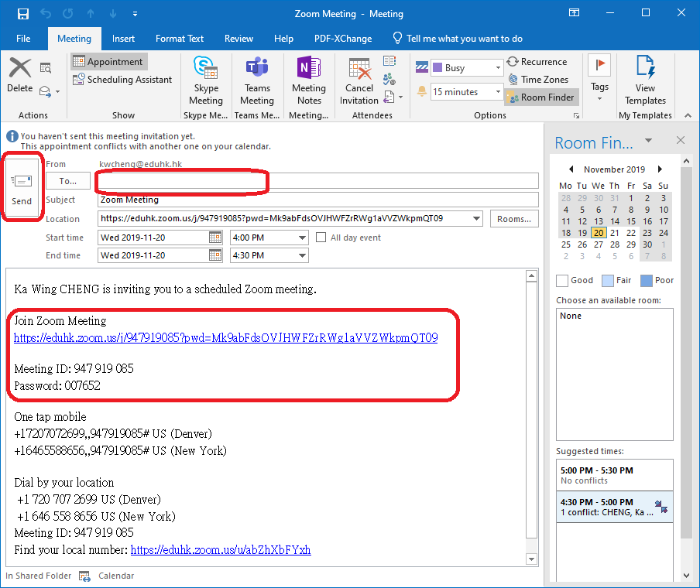Toggle the Room Finder pane
The image size is (700, 588).
pos(541,97)
